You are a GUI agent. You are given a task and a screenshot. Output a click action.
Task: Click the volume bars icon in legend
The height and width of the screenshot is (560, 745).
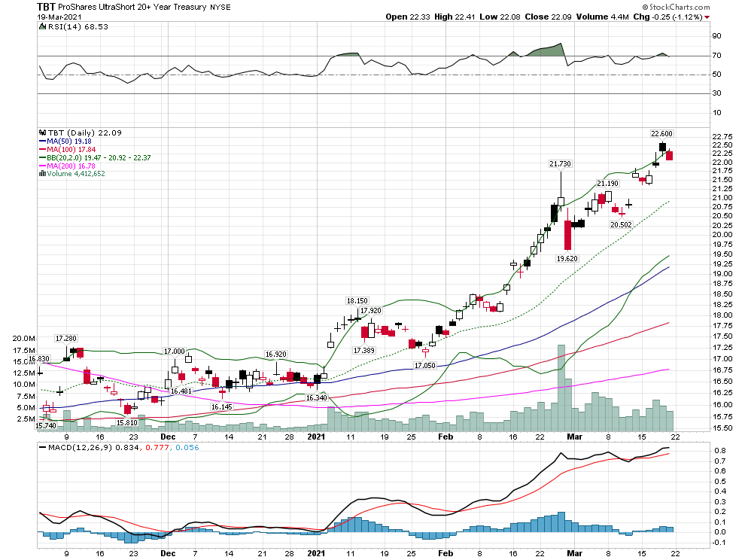pyautogui.click(x=43, y=174)
